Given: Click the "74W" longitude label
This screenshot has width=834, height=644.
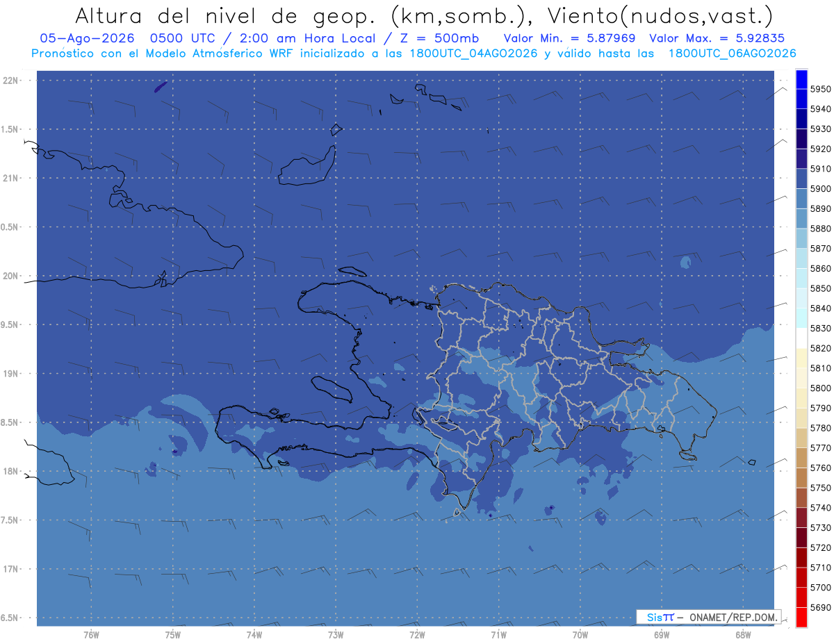Looking at the screenshot, I should pos(254,634).
